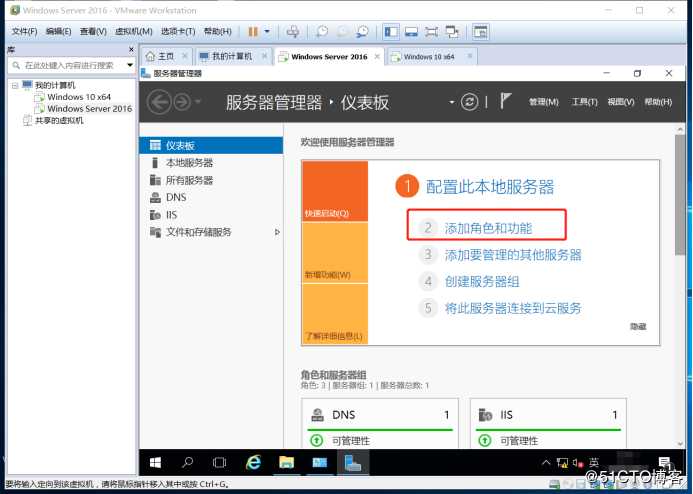This screenshot has height=494, width=693.
Task: Click 添加要管理的其他服务器 link
Action: [x=513, y=255]
